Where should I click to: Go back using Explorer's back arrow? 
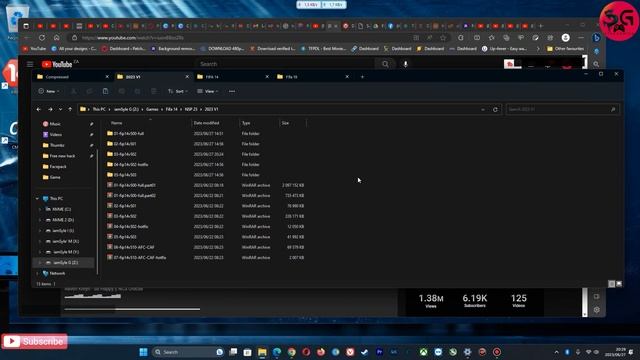point(39,109)
